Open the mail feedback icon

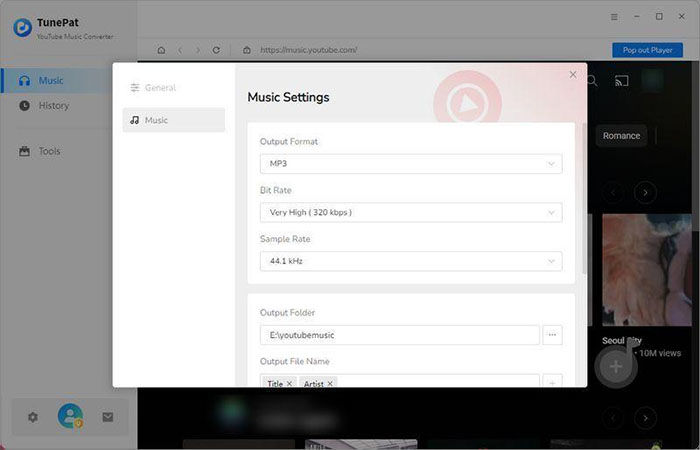(108, 417)
